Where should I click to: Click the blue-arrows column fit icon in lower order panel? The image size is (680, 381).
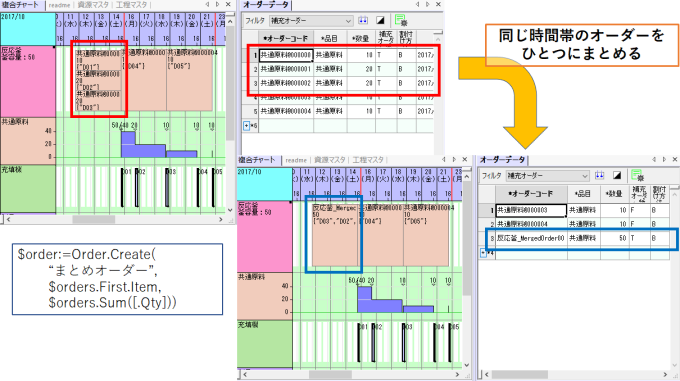[600, 175]
